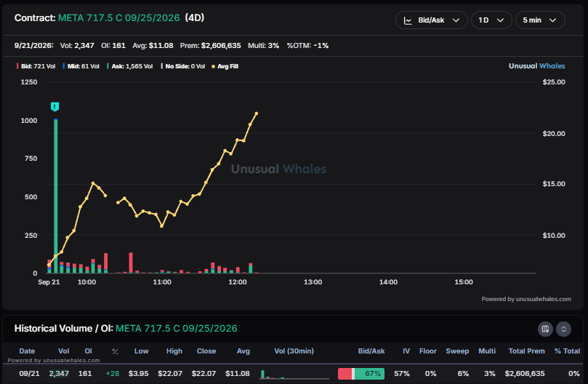The width and height of the screenshot is (588, 384).
Task: Click the 30-minute volume sparkline in the 09/21 row
Action: pyautogui.click(x=294, y=374)
